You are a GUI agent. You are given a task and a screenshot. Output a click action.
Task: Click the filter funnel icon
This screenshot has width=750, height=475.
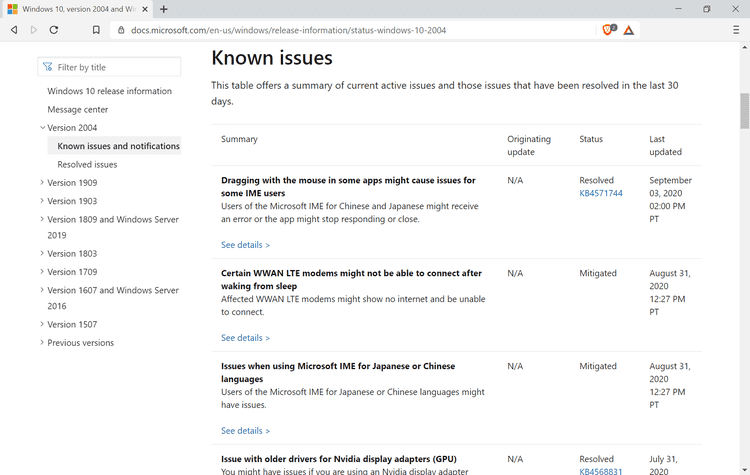point(48,67)
